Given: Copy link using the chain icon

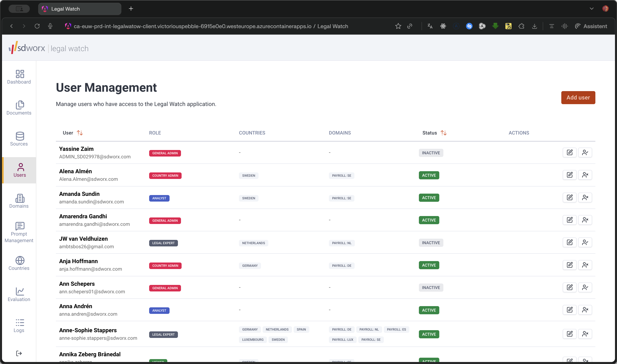Looking at the screenshot, I should (409, 26).
